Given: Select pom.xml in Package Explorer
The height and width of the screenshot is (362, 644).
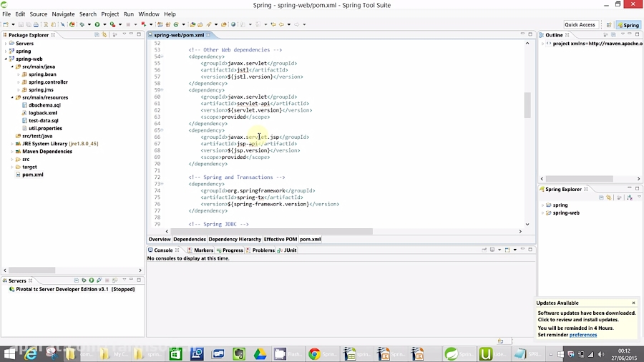Looking at the screenshot, I should click(x=32, y=175).
